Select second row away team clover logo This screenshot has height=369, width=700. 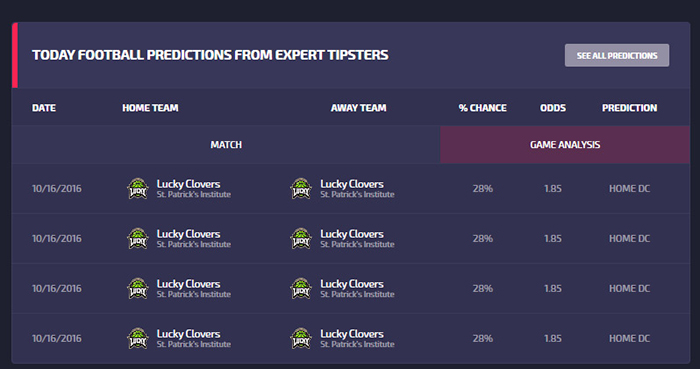tap(301, 238)
